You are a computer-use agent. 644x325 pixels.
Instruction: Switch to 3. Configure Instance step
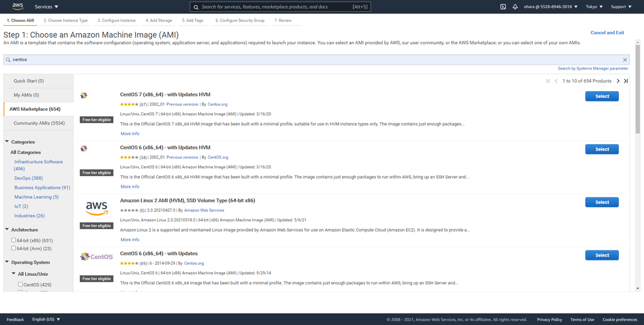pos(117,21)
